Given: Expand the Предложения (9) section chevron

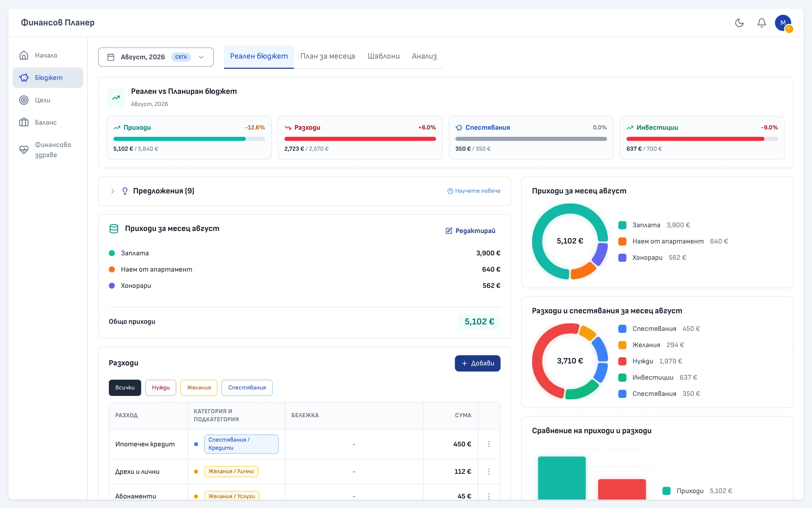Looking at the screenshot, I should [x=113, y=191].
